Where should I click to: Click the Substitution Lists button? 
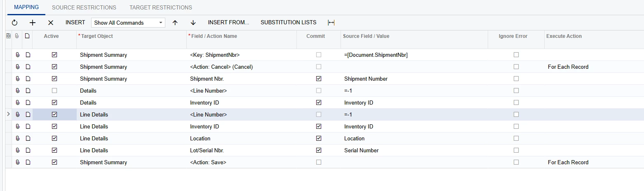pyautogui.click(x=289, y=22)
